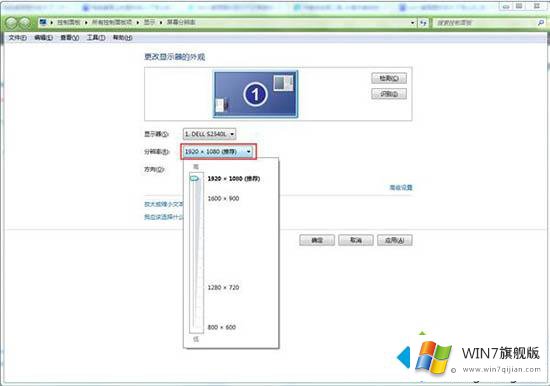The height and width of the screenshot is (386, 550).
Task: Choose the 1280 × 720 resolution option
Action: pyautogui.click(x=223, y=287)
